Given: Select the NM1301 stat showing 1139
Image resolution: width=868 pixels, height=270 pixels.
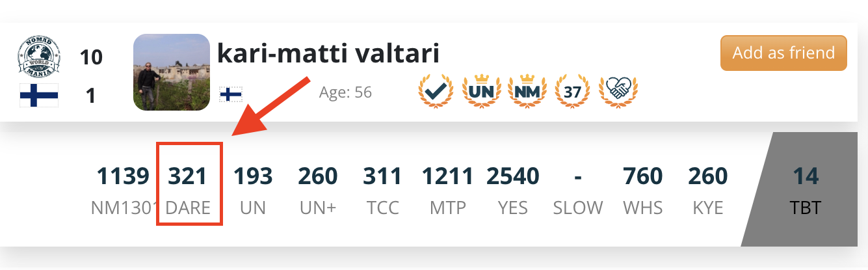Looking at the screenshot, I should (123, 189).
